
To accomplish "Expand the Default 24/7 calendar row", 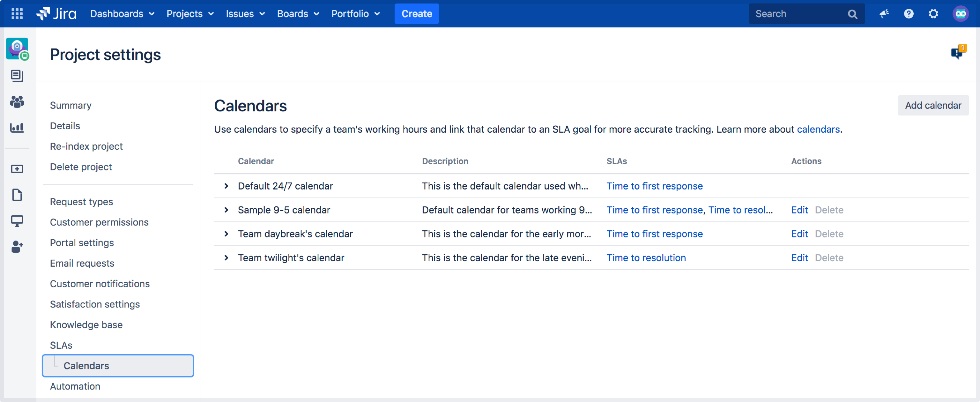I will [x=226, y=186].
